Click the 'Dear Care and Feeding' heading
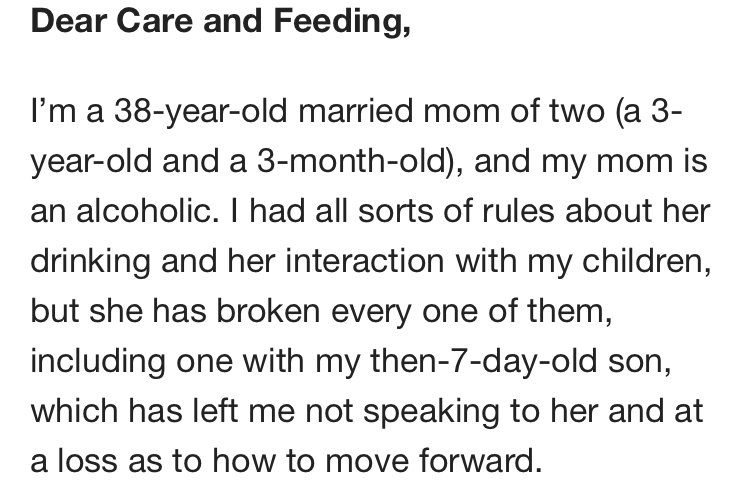This screenshot has height=497, width=750. [221, 22]
